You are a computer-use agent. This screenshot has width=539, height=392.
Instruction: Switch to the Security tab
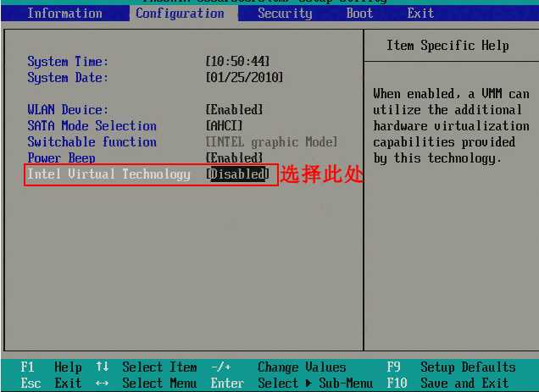[x=285, y=14]
